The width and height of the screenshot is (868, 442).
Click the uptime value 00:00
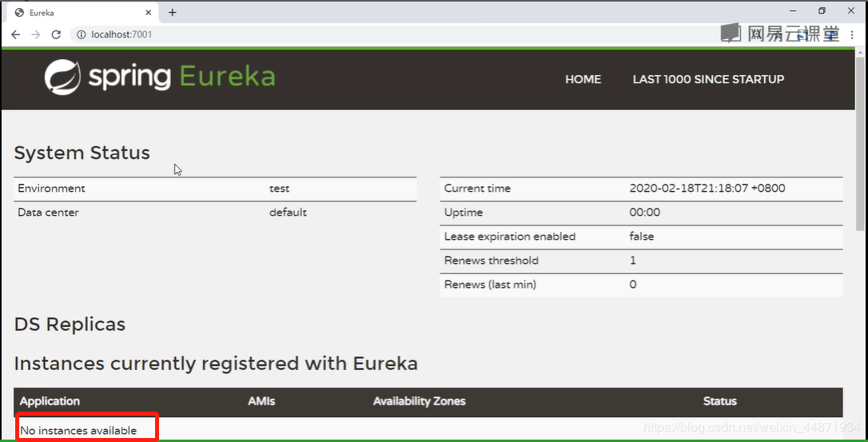point(645,212)
